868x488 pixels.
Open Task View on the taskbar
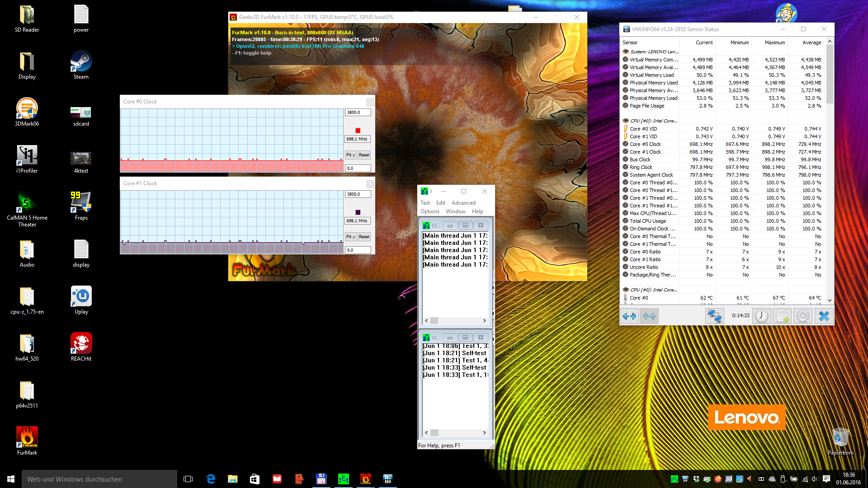coord(188,479)
